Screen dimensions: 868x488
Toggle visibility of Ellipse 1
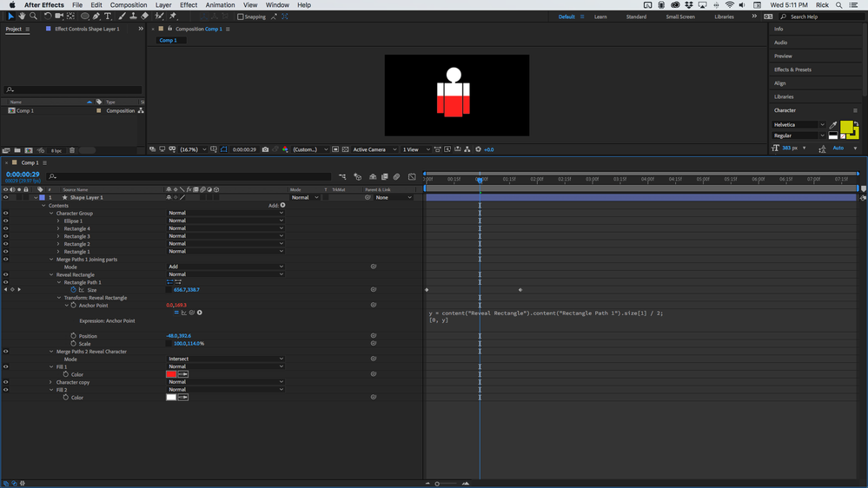[x=6, y=221]
